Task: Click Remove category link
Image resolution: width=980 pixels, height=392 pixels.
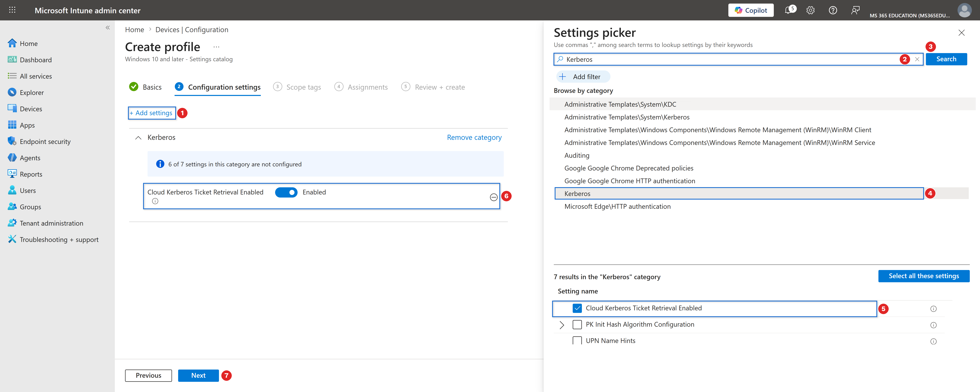Action: [474, 137]
